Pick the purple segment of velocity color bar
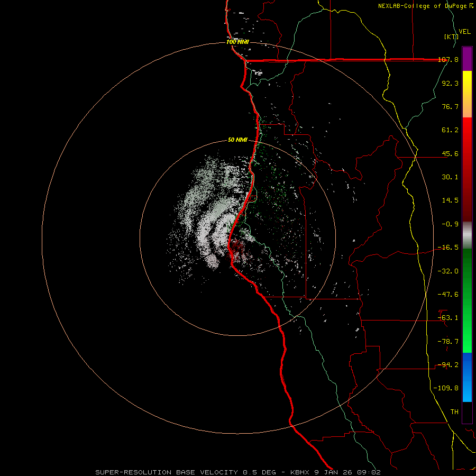The image size is (476, 476). tap(467, 59)
